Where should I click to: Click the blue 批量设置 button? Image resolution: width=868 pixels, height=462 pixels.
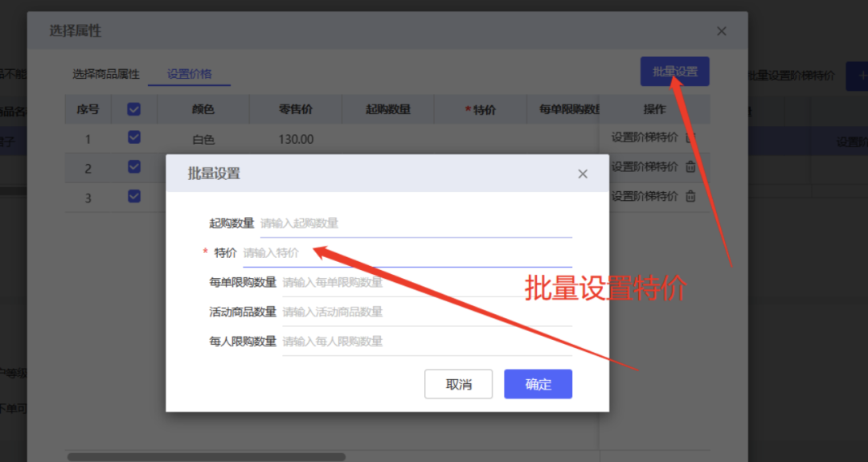click(675, 72)
